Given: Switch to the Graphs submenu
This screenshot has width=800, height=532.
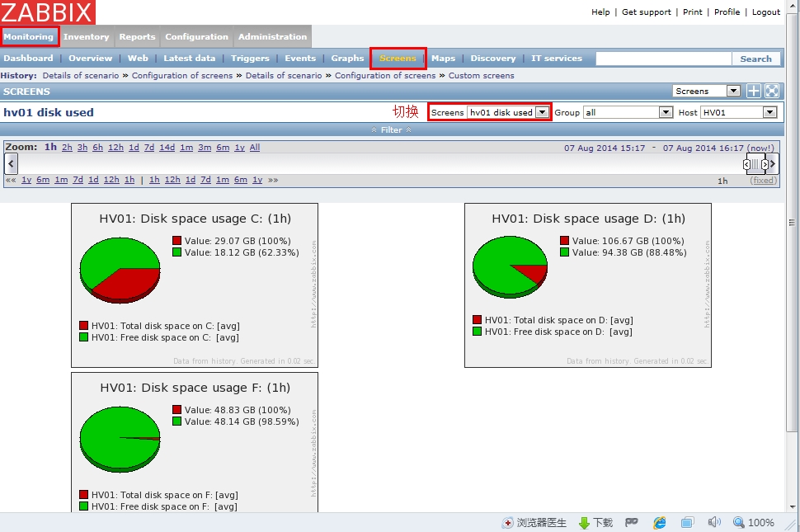Looking at the screenshot, I should point(347,59).
